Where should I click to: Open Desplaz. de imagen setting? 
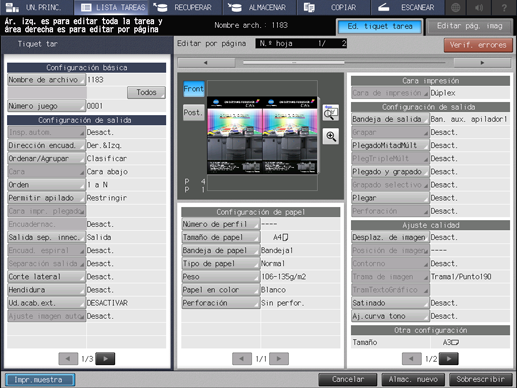390,237
